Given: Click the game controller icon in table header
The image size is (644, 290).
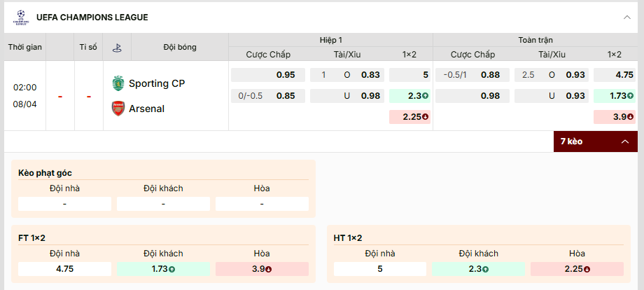Looking at the screenshot, I should [x=117, y=48].
